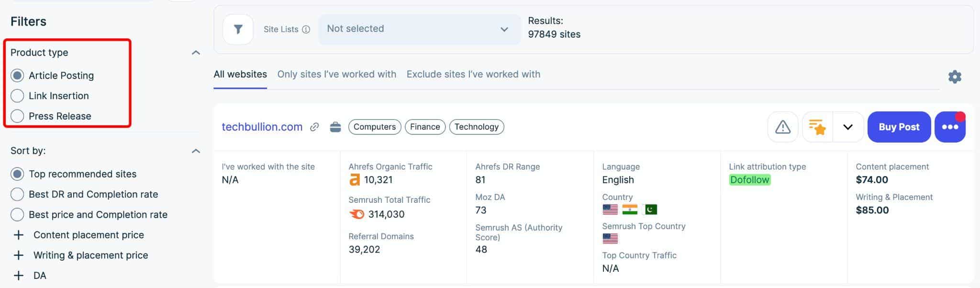Collapse the Product type filter section
Viewport: 980px width, 288px height.
196,53
